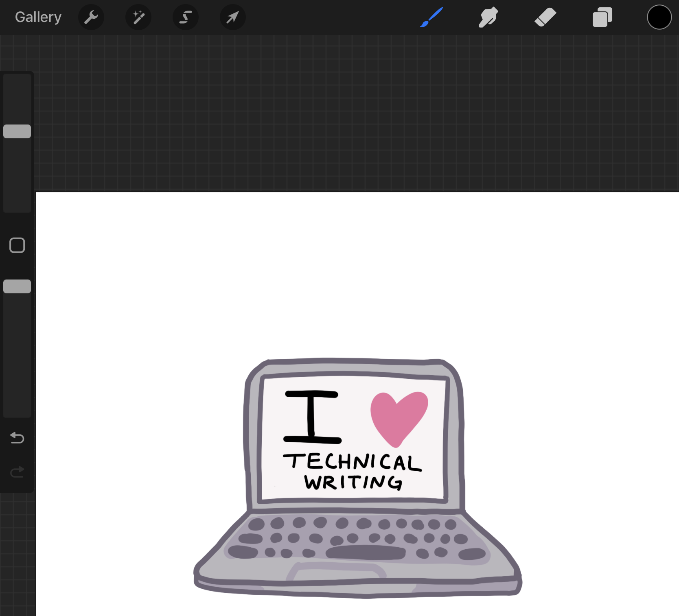Adjust the brush size slider
Viewport: 679px width, 616px height.
17,131
